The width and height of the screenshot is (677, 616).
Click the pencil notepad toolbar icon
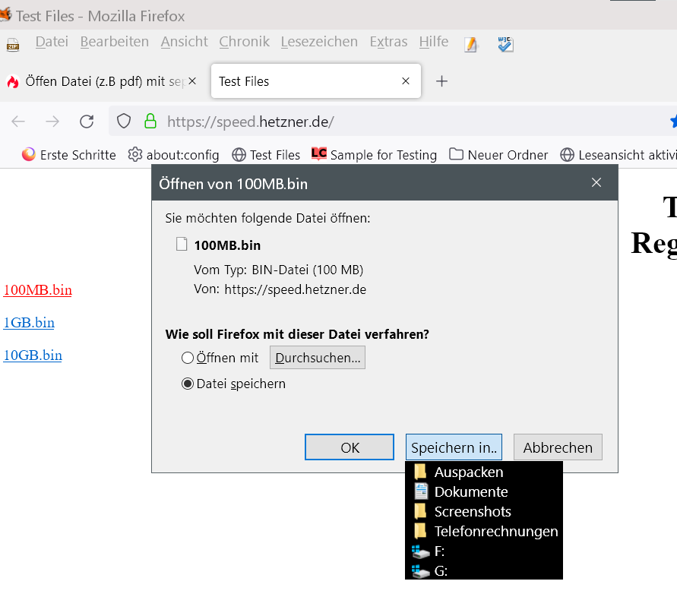tap(471, 45)
